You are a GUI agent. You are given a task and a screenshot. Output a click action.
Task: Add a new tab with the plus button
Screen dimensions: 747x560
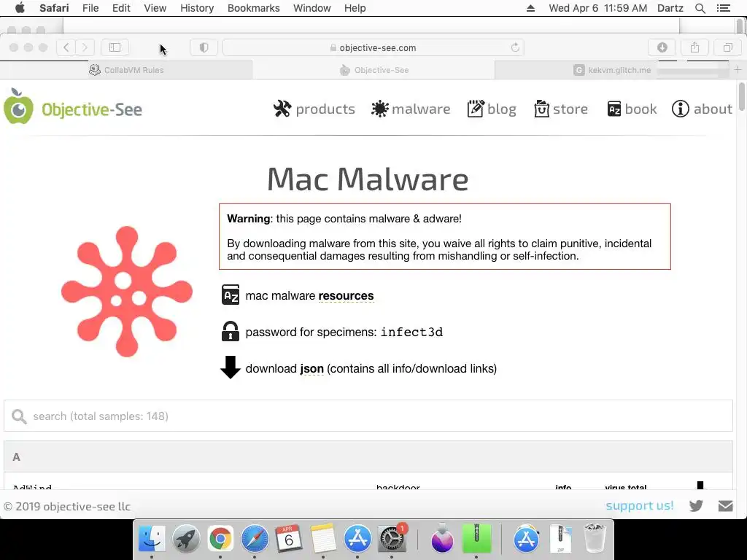738,69
